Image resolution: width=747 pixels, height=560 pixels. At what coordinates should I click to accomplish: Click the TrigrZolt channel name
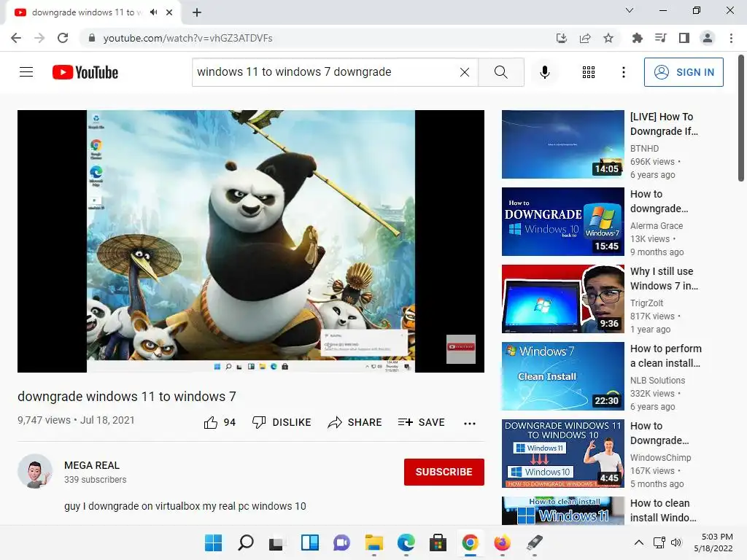646,303
